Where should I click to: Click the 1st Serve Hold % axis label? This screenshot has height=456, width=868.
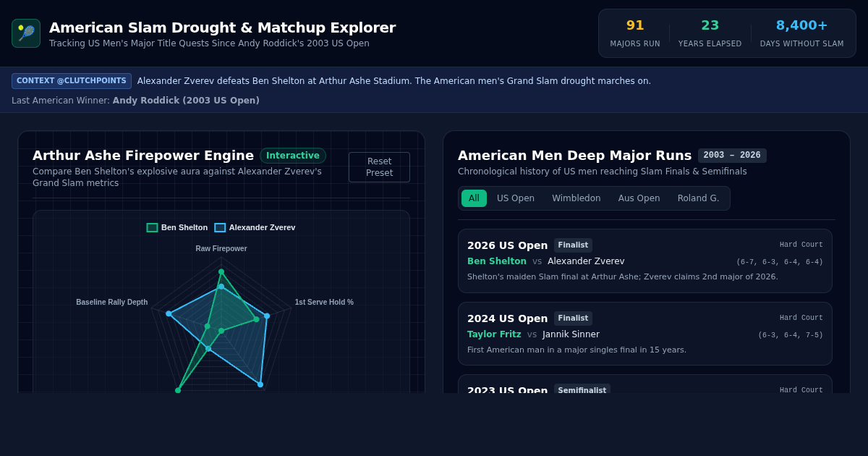[x=324, y=303]
